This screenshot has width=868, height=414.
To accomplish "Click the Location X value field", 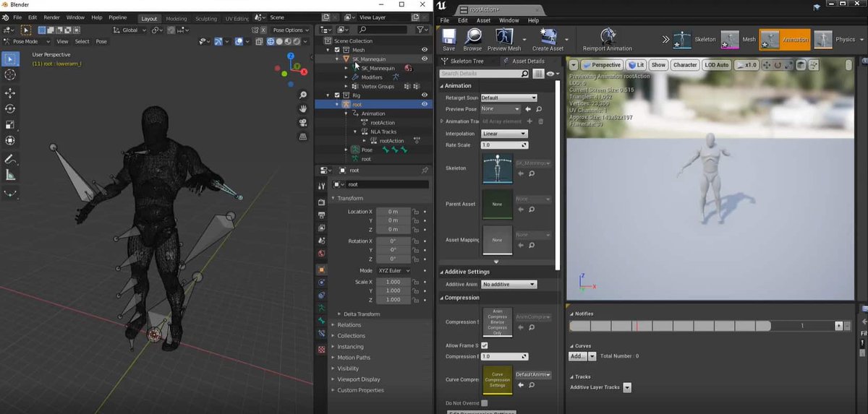I will [x=393, y=211].
